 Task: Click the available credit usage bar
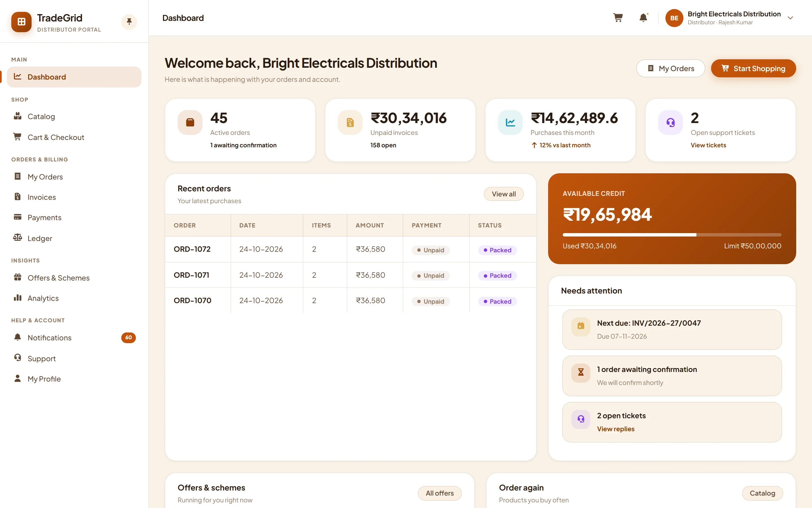pyautogui.click(x=672, y=235)
